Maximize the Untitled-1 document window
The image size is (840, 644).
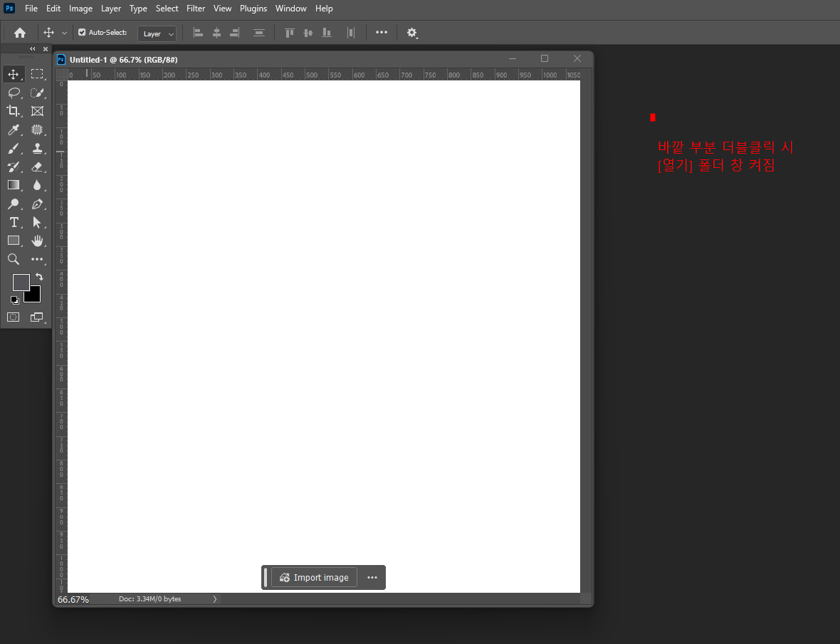tap(545, 58)
